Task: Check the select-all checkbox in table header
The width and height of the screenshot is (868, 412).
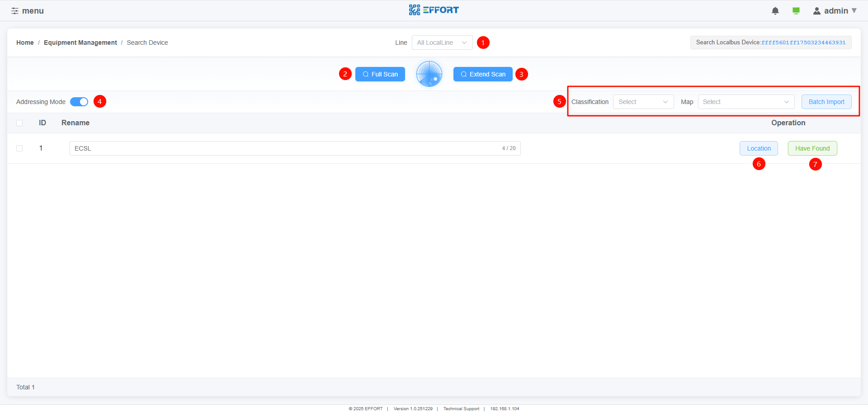Action: 19,123
